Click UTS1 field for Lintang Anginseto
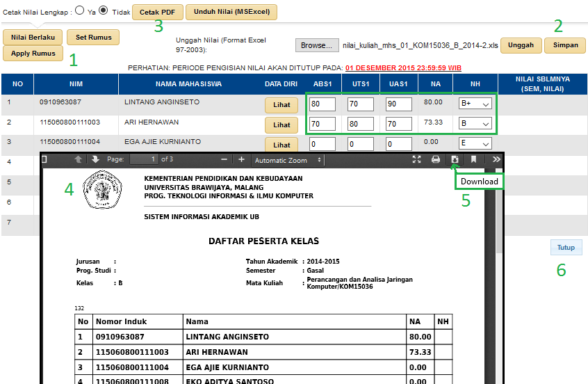This screenshot has height=384, width=588. pos(360,104)
